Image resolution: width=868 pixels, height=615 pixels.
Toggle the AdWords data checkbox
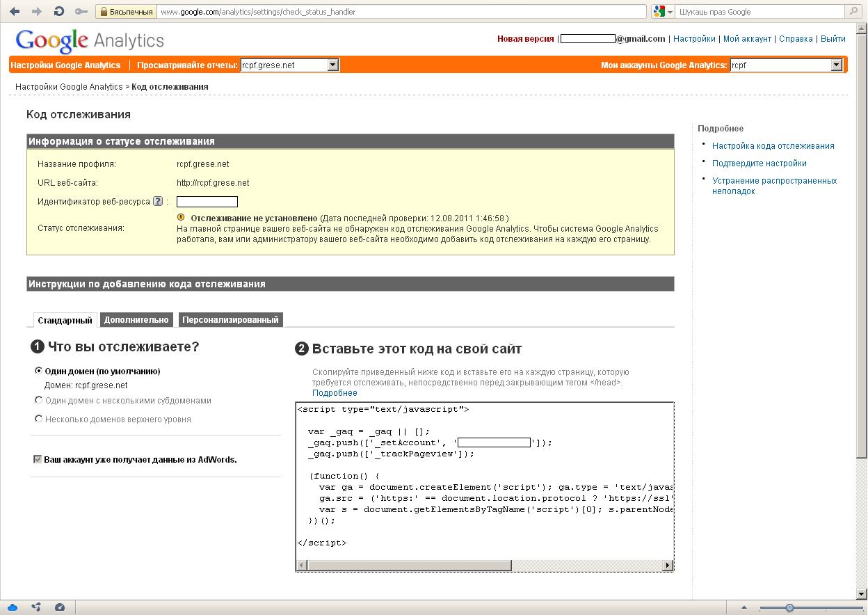point(38,459)
